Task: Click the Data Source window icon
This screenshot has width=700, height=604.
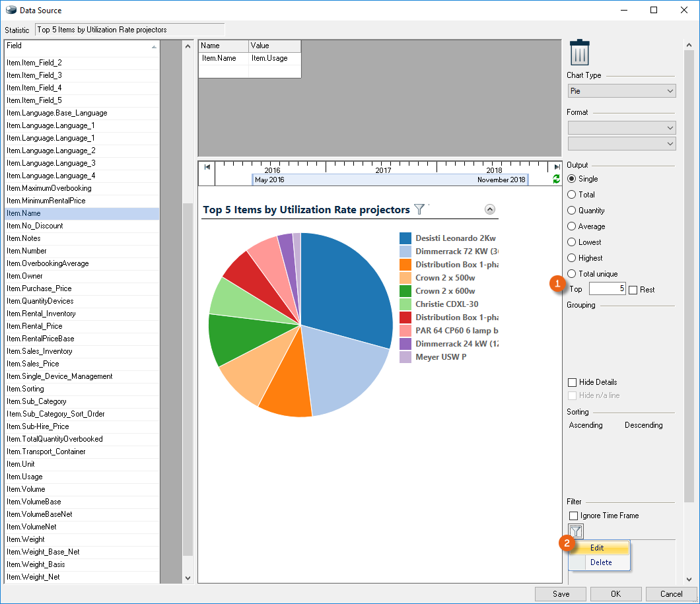Action: point(11,10)
